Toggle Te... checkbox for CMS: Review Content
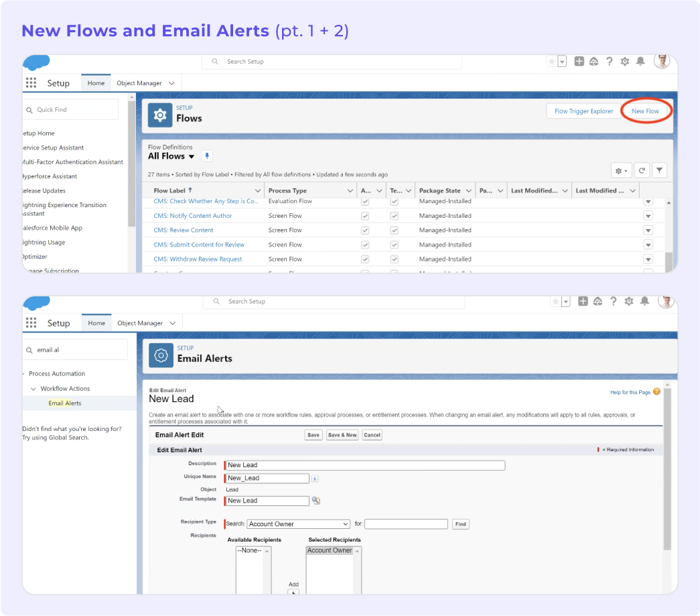This screenshot has height=616, width=700. coord(394,231)
